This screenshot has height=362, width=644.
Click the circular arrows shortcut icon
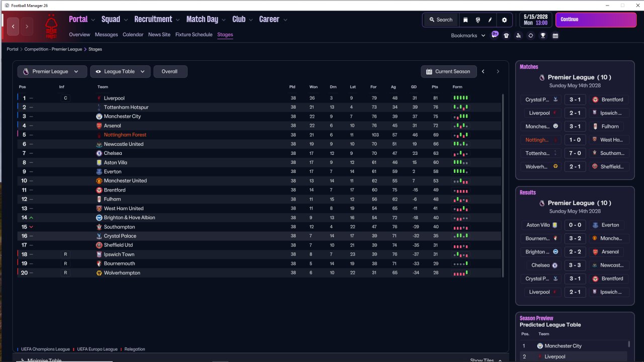(530, 36)
